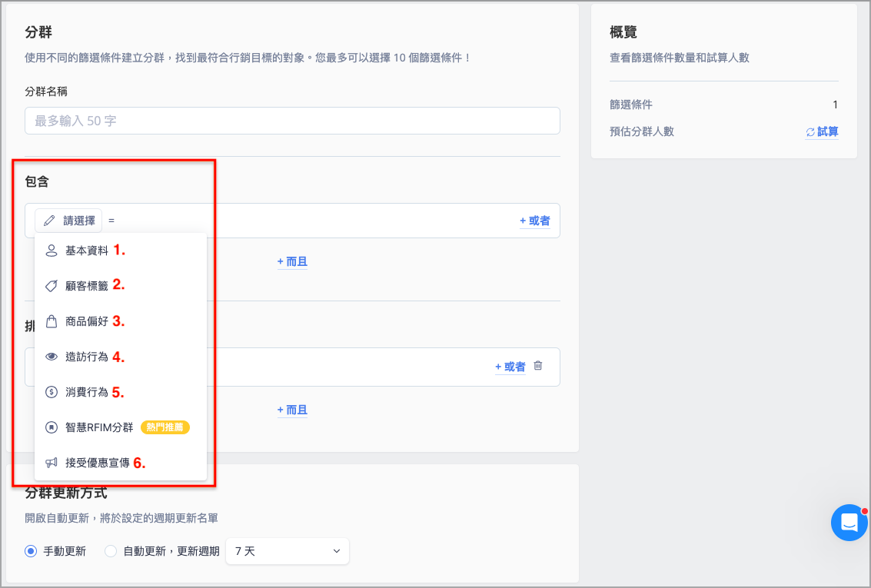Click the megaphone icon beside 接受優惠宣傳
Image resolution: width=871 pixels, height=588 pixels.
(51, 463)
